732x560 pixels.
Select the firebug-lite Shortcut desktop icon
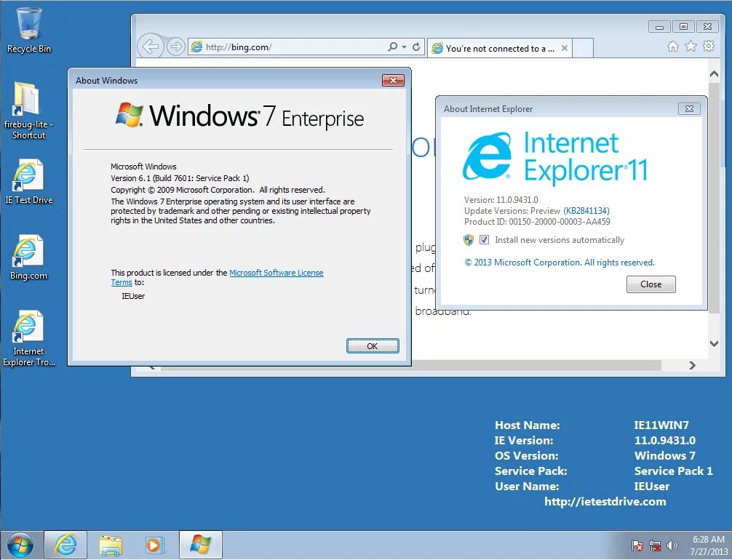pyautogui.click(x=28, y=111)
